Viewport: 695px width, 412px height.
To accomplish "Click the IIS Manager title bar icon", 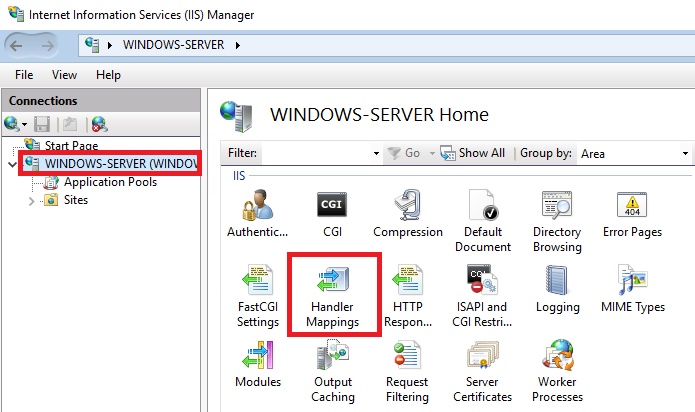I will coord(16,14).
